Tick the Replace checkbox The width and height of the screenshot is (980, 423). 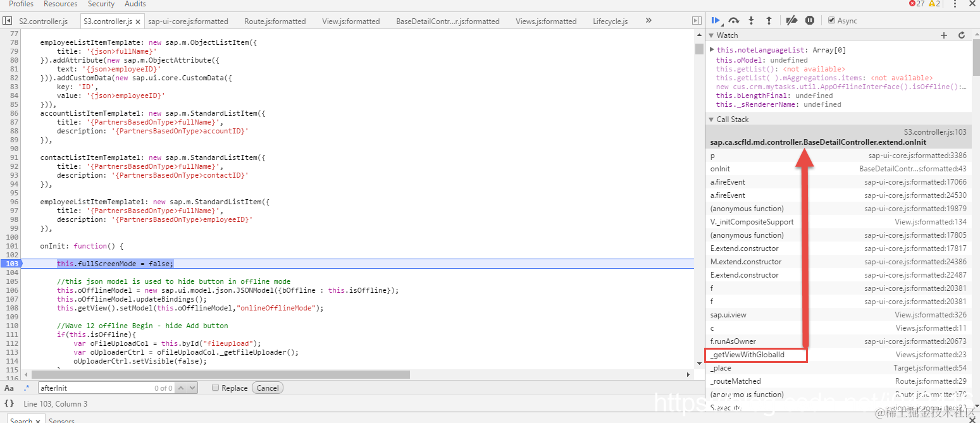[x=215, y=388]
